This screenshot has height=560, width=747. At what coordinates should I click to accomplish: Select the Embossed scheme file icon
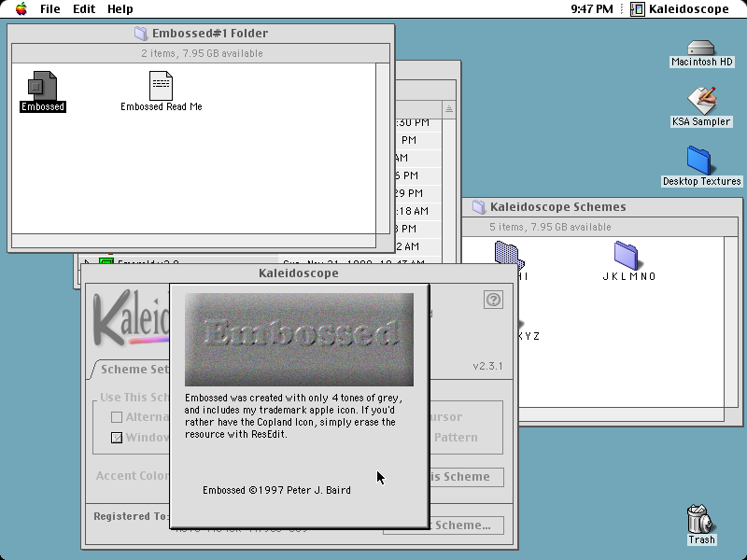(42, 86)
